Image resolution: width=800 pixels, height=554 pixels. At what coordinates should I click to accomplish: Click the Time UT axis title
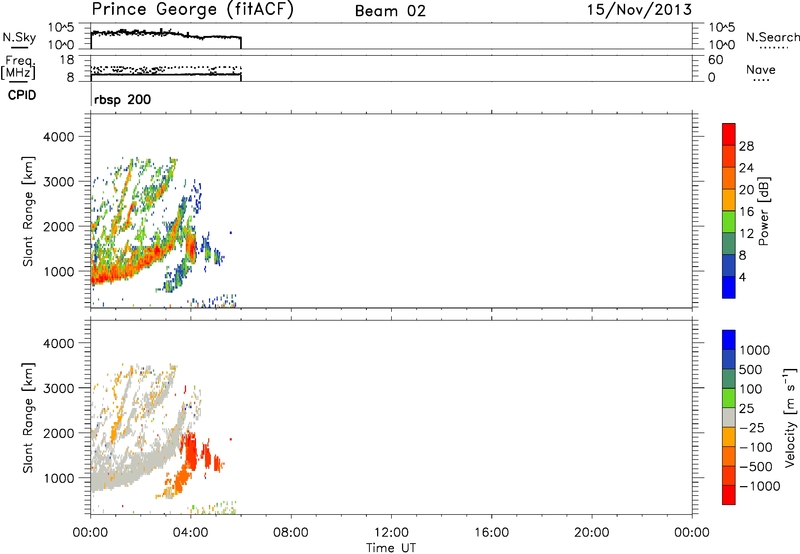[x=391, y=548]
